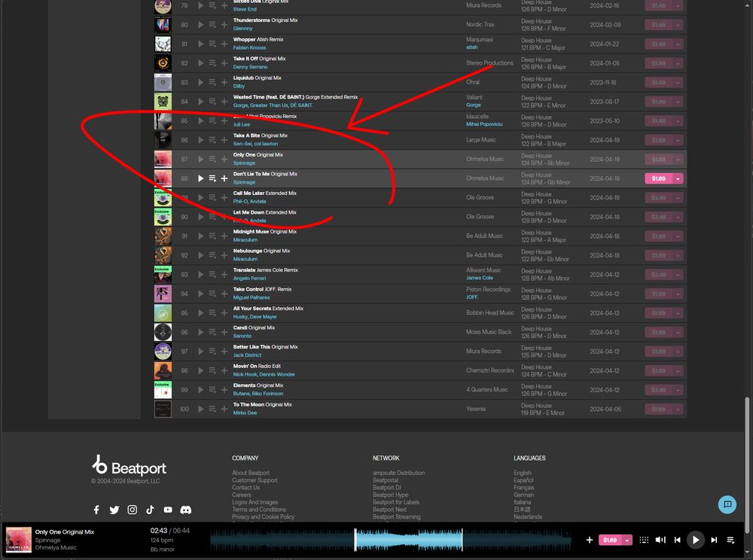Skip to next track in player
The image size is (753, 560).
(714, 540)
